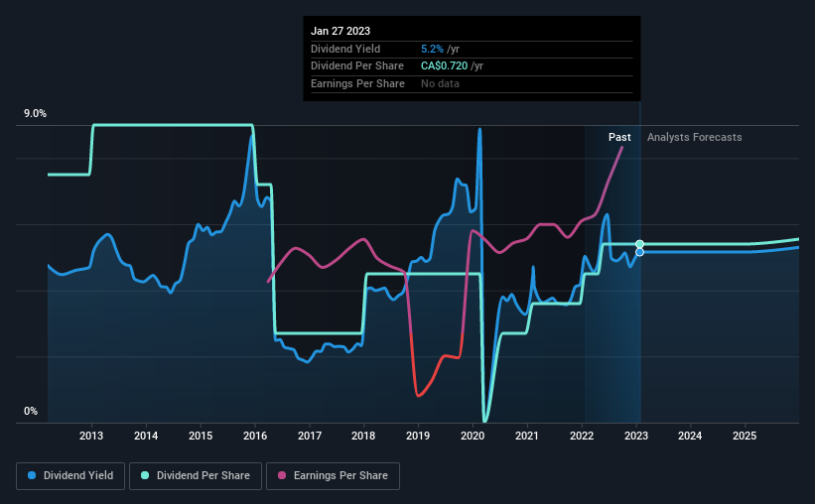Viewport: 815px width, 504px height.
Task: Toggle the Dividend Per Share legend button
Action: (x=196, y=476)
